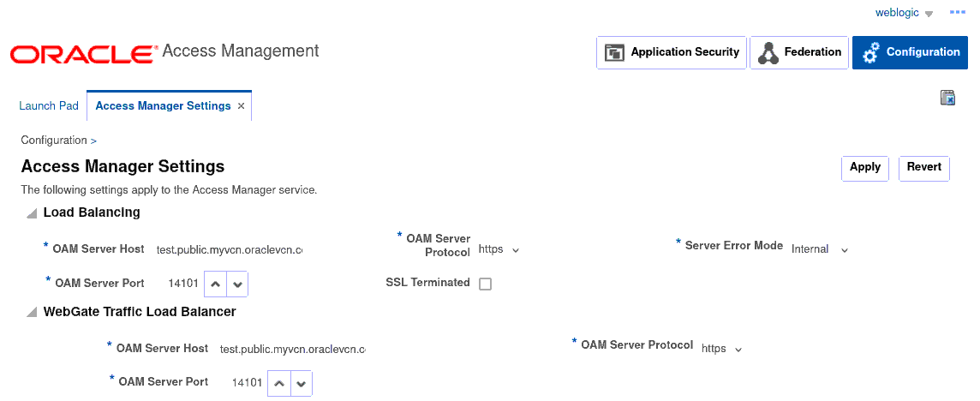Collapse the Load Balancing section

pos(31,213)
